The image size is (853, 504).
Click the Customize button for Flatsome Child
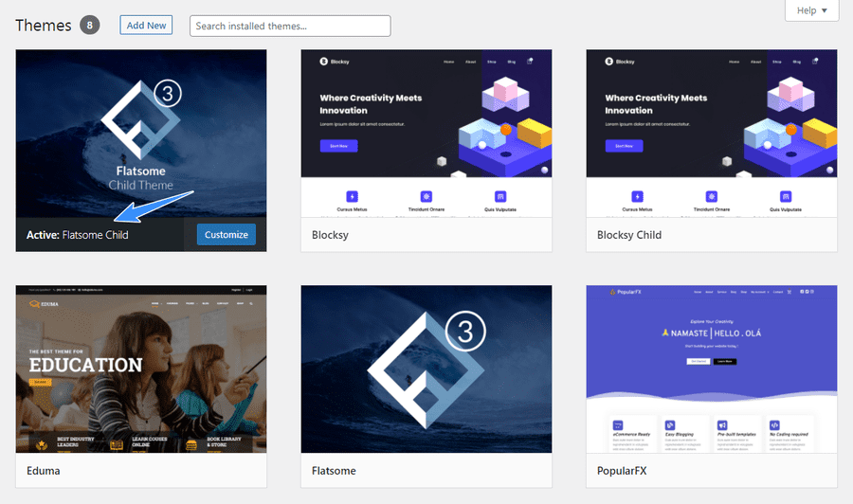point(227,235)
